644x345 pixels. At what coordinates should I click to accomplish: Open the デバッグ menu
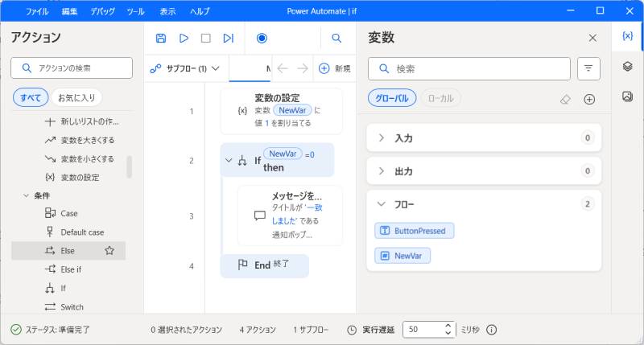102,11
